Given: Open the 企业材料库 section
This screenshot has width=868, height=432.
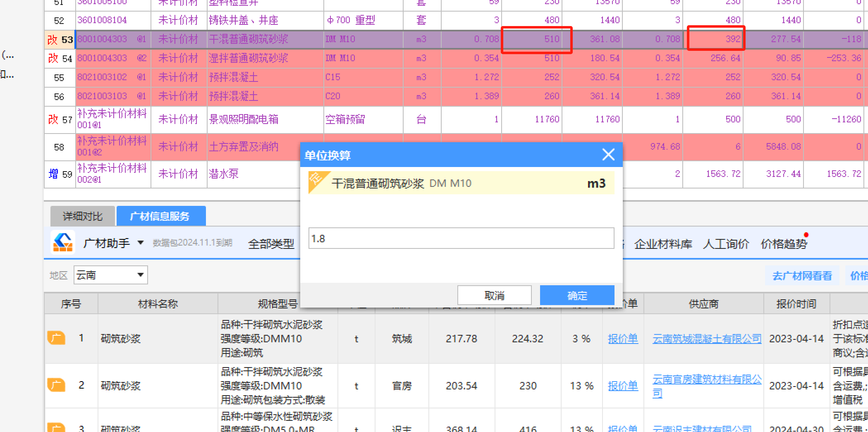Looking at the screenshot, I should point(663,244).
